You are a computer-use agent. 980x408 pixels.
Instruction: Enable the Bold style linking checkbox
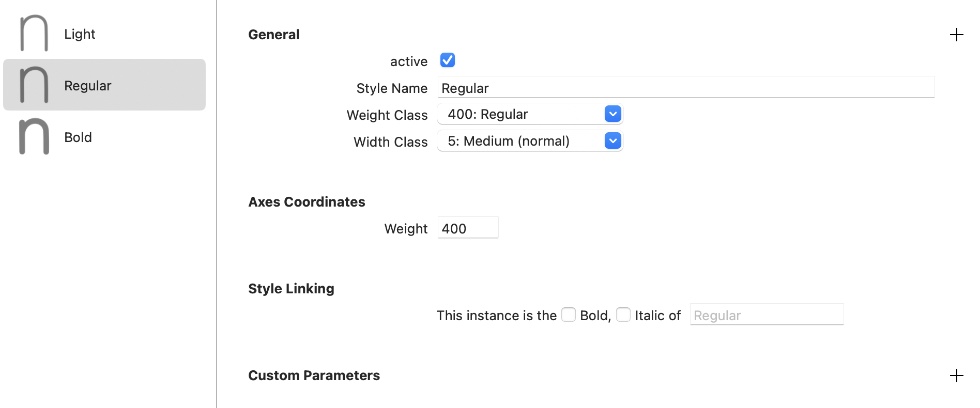coord(569,315)
